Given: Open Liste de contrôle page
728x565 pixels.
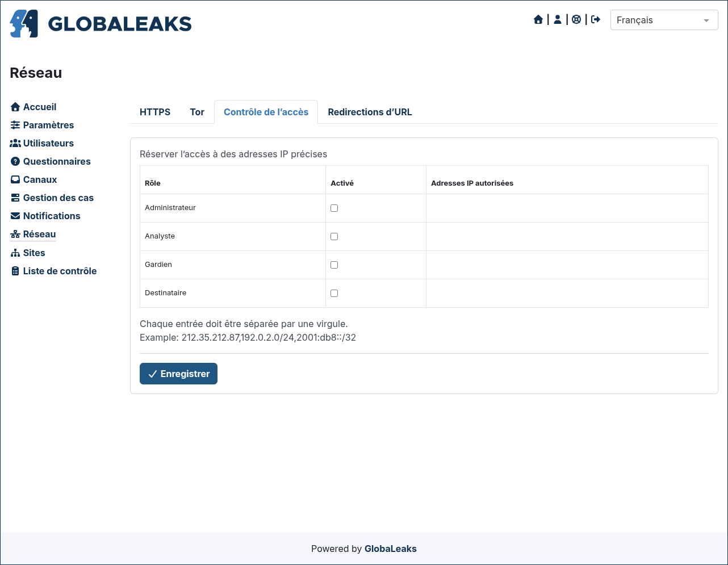Looking at the screenshot, I should pyautogui.click(x=54, y=271).
